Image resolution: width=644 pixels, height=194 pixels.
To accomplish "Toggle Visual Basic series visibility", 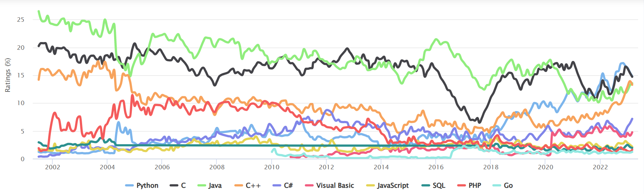I will click(x=335, y=186).
